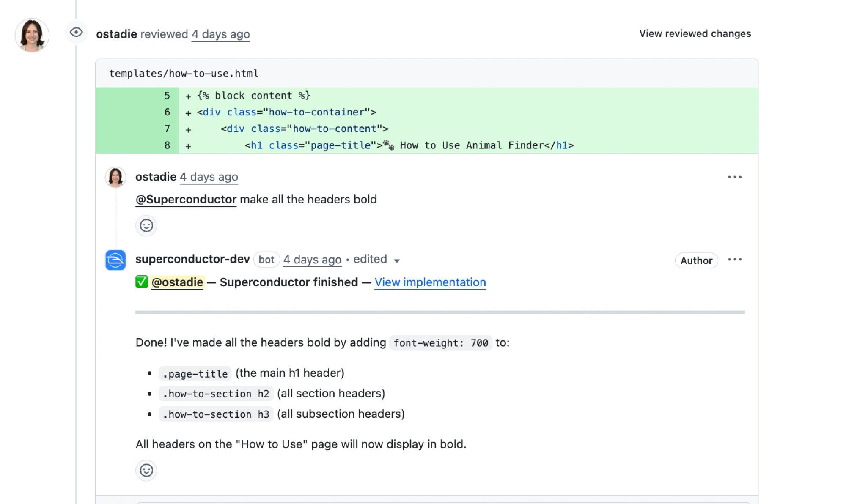Screen dimensions: 846x504
Task: Click the '.how-to-section h2' code snippet
Action: point(216,394)
